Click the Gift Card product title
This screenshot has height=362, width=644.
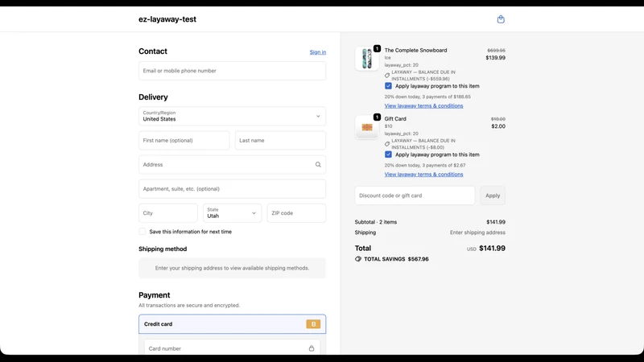coord(395,118)
